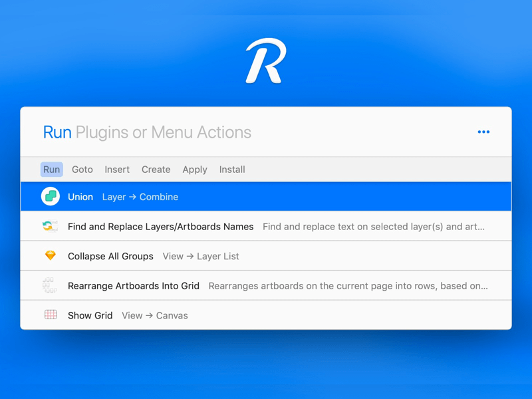The width and height of the screenshot is (532, 399).
Task: Choose Collapse All Groups action
Action: tap(110, 256)
